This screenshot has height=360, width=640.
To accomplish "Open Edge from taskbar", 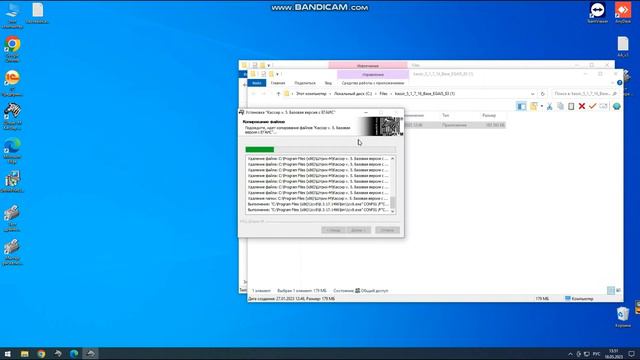I will pos(74,353).
